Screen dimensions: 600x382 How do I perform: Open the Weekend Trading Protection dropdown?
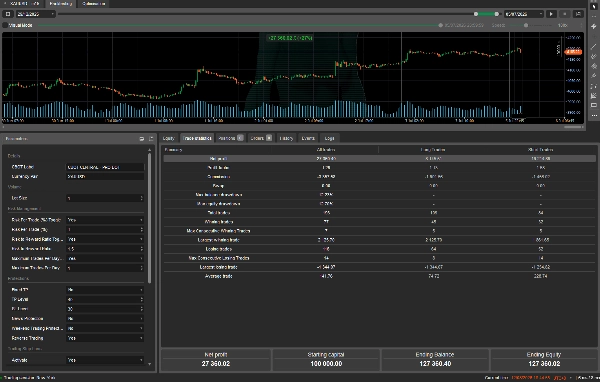(x=105, y=328)
